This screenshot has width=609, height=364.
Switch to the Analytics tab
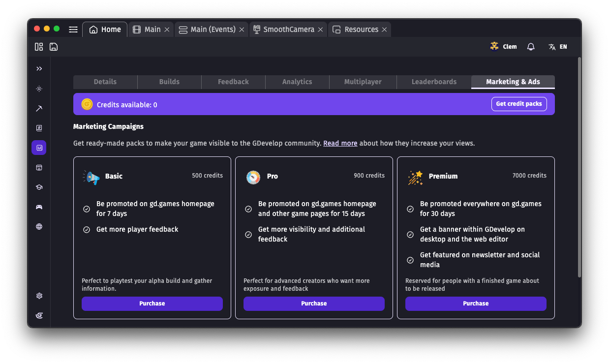[x=297, y=82]
